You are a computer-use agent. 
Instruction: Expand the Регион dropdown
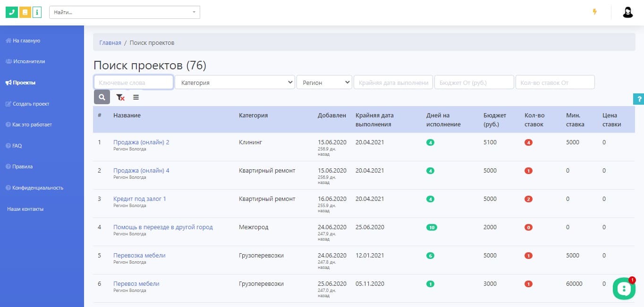point(324,83)
